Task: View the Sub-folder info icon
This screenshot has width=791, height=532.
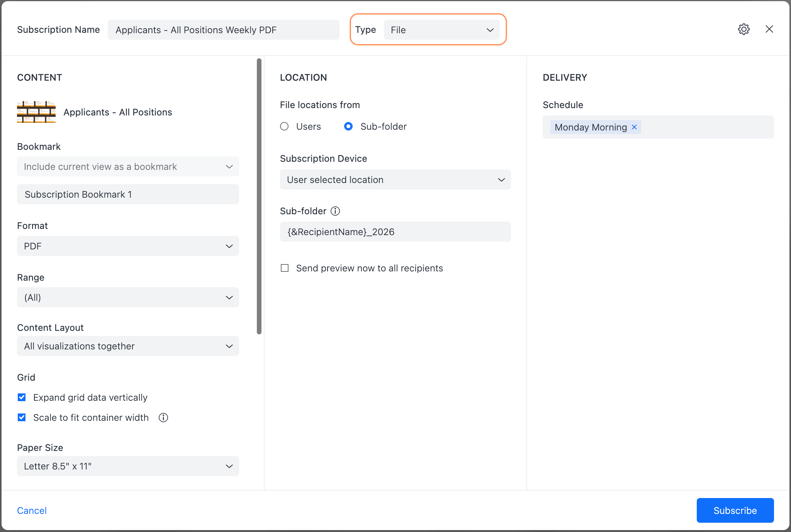Action: click(335, 211)
